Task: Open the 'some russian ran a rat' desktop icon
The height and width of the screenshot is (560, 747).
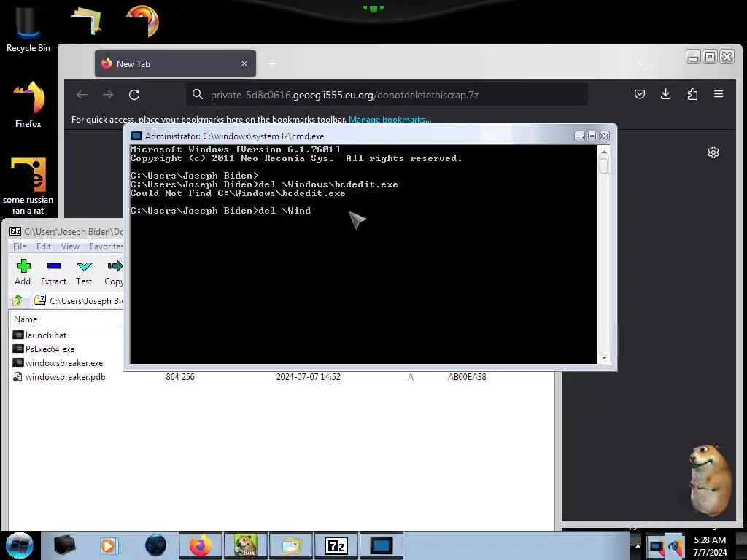Action: coord(28,186)
